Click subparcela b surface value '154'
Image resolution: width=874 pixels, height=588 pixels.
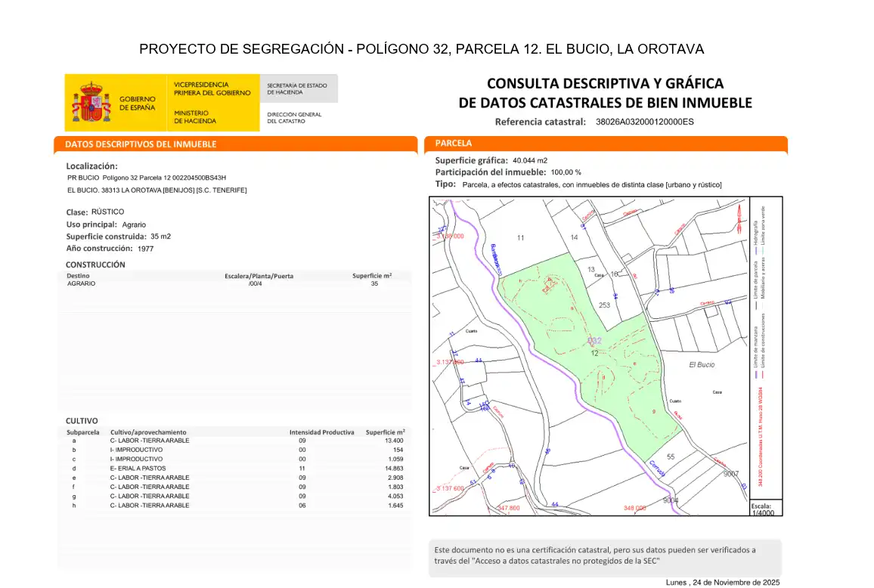point(398,450)
